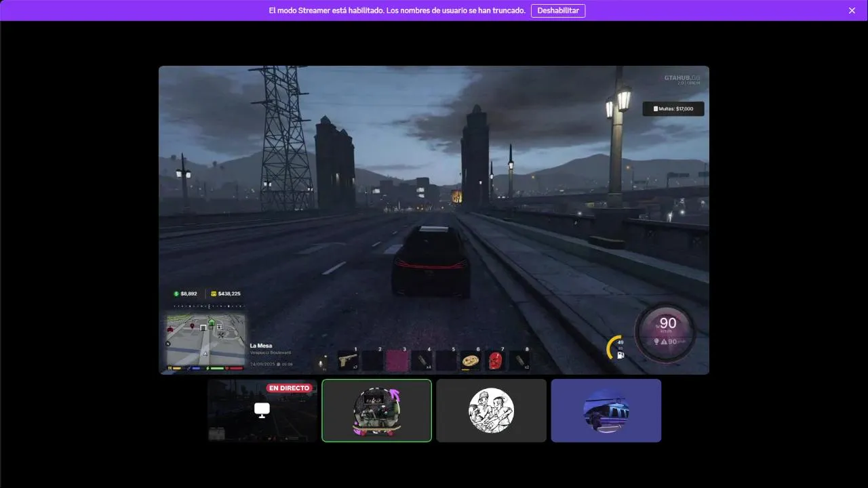Click the minimap in the game HUD

(206, 338)
